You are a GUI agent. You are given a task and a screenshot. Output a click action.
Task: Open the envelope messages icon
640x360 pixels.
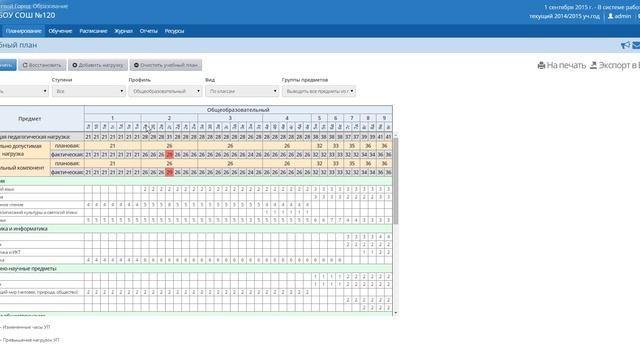point(636,45)
